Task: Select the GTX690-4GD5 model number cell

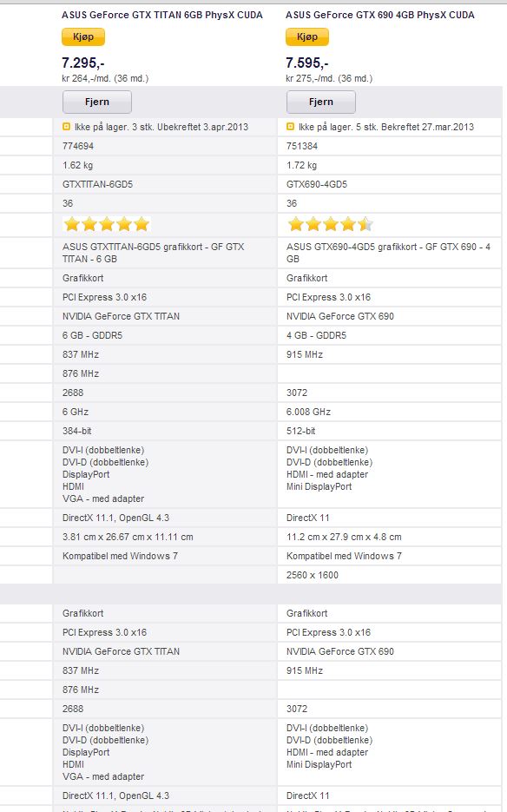Action: [389, 184]
